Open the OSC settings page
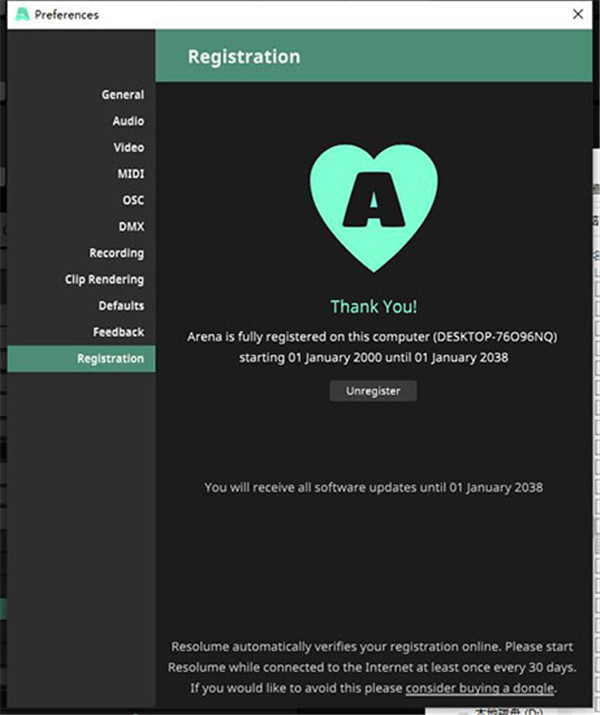Image resolution: width=600 pixels, height=715 pixels. (x=132, y=200)
